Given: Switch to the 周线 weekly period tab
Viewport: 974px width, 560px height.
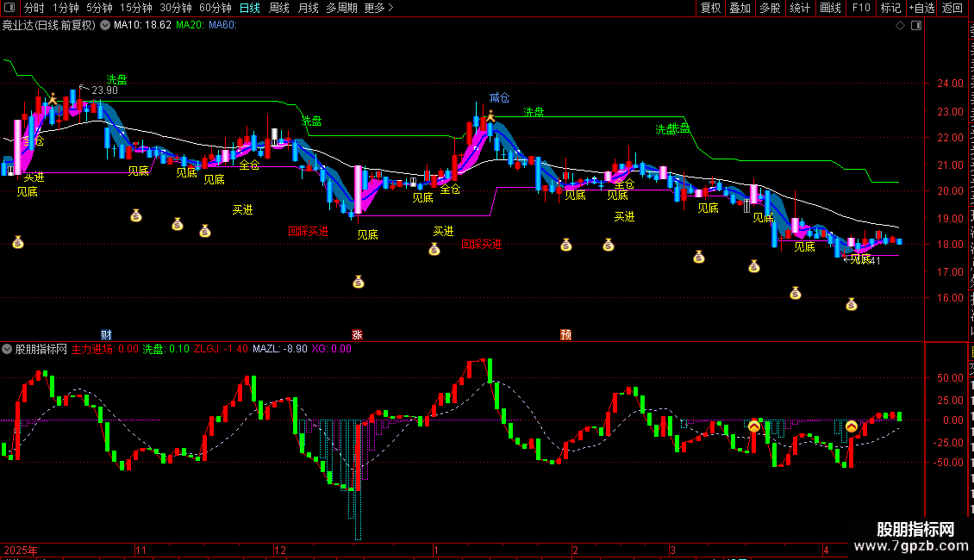Looking at the screenshot, I should tap(279, 8).
